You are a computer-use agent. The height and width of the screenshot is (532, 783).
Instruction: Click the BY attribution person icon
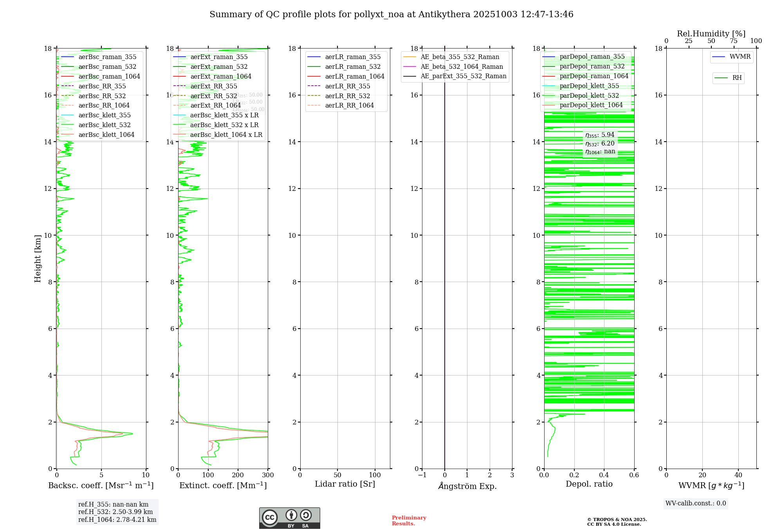(291, 515)
